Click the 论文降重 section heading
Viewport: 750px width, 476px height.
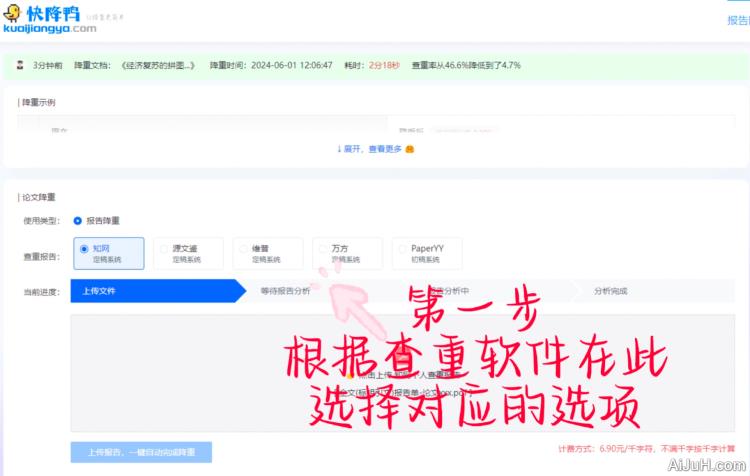tap(39, 197)
